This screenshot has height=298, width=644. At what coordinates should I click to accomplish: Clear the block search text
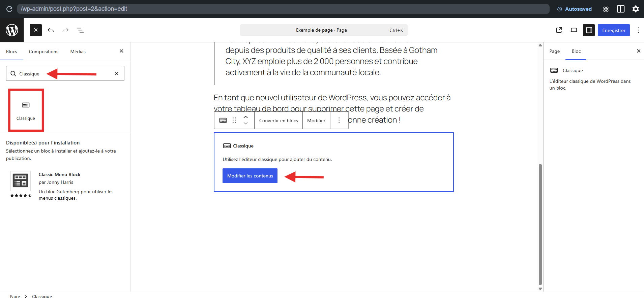117,73
